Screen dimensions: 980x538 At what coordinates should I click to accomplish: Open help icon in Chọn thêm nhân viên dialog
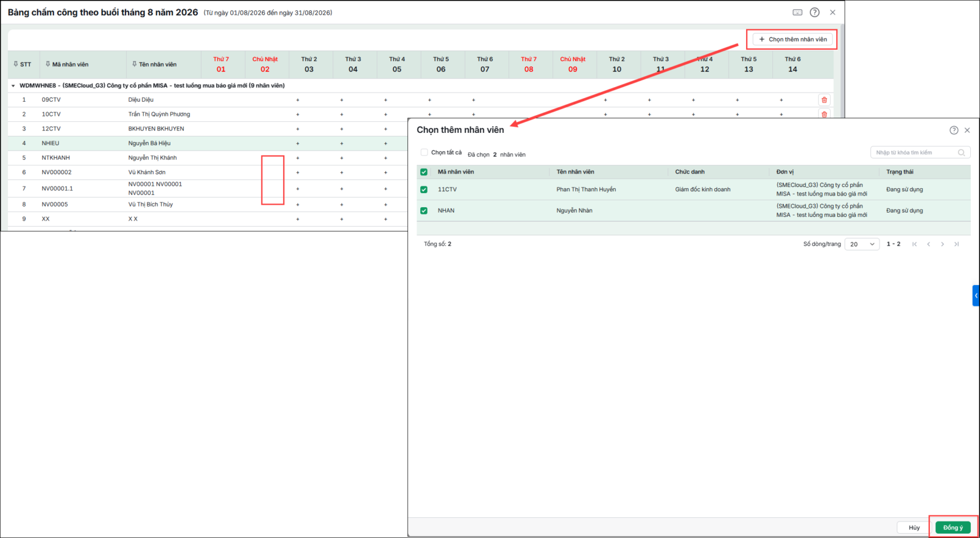(x=954, y=130)
